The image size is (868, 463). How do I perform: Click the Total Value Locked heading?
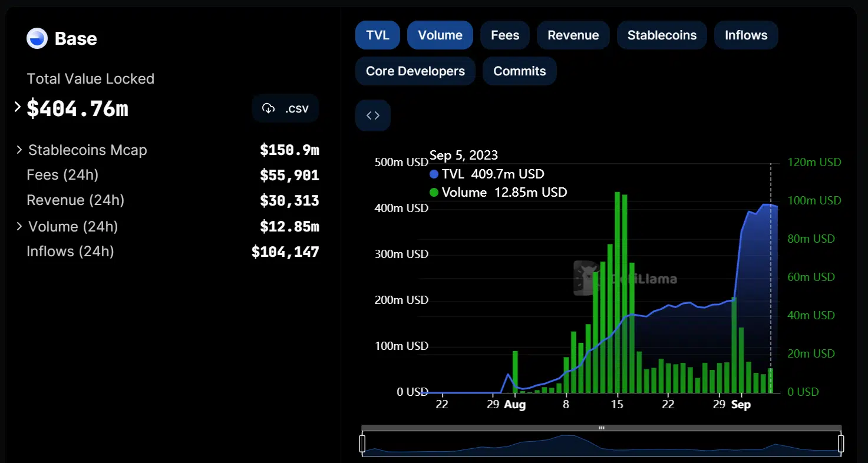(x=91, y=79)
